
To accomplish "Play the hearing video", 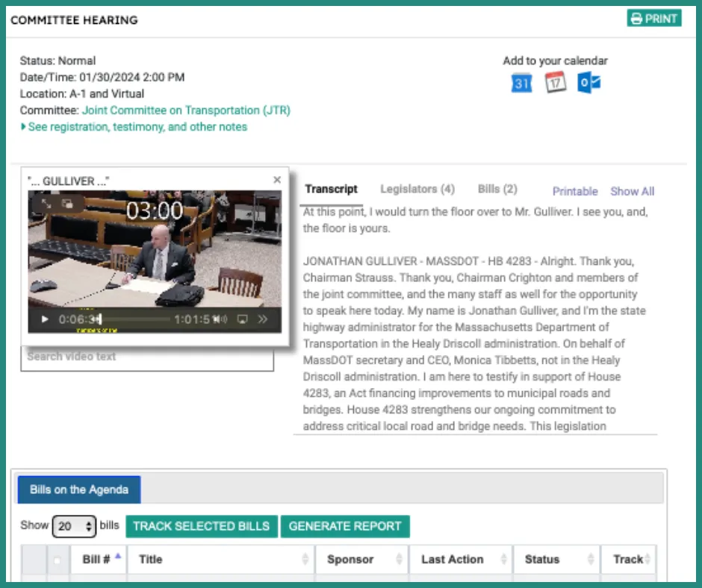I will pos(44,319).
